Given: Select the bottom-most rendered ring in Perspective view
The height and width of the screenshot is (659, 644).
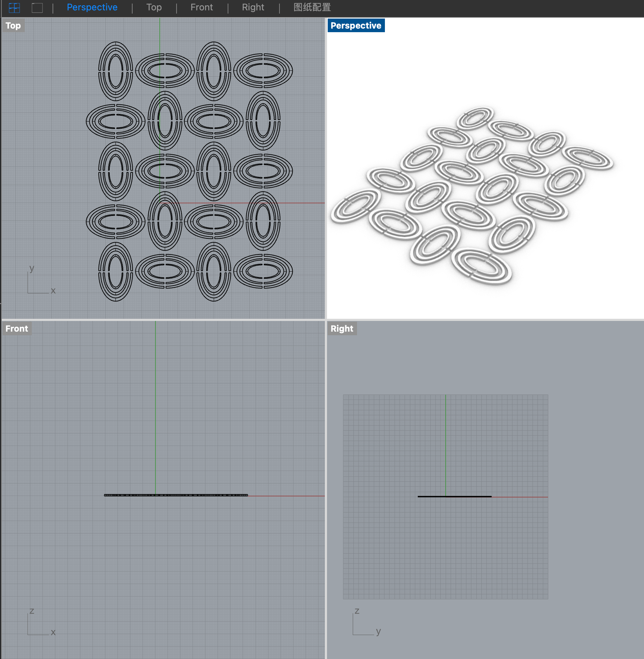Looking at the screenshot, I should (481, 267).
